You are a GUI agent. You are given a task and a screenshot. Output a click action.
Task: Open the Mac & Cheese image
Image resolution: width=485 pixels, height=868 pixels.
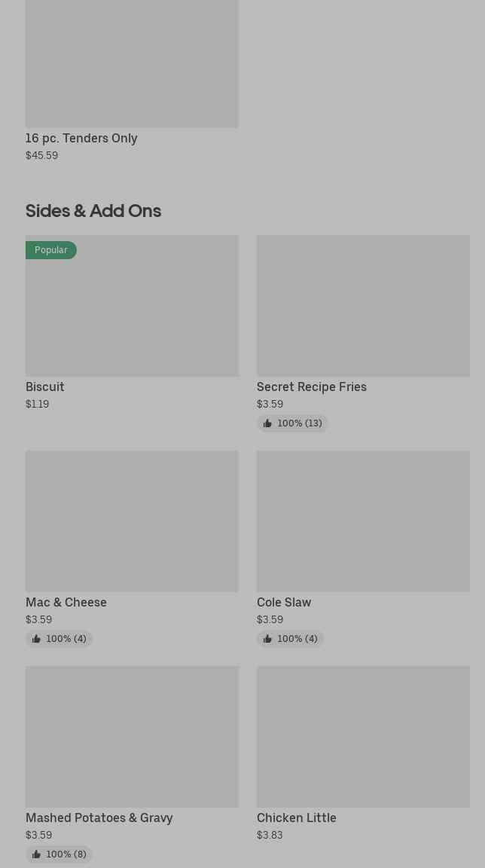pos(132,521)
